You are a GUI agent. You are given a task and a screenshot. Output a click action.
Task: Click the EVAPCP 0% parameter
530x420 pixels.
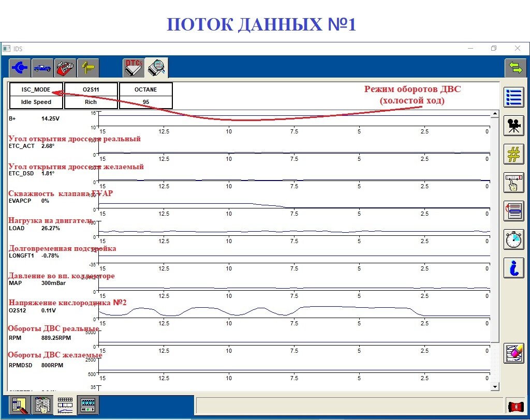[x=29, y=201]
